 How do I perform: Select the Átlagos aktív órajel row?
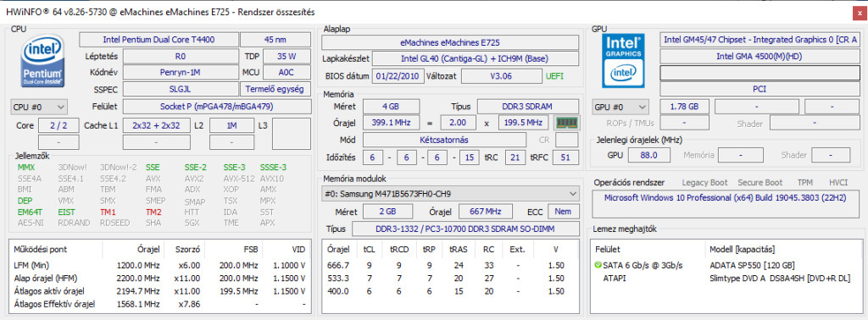(x=159, y=290)
